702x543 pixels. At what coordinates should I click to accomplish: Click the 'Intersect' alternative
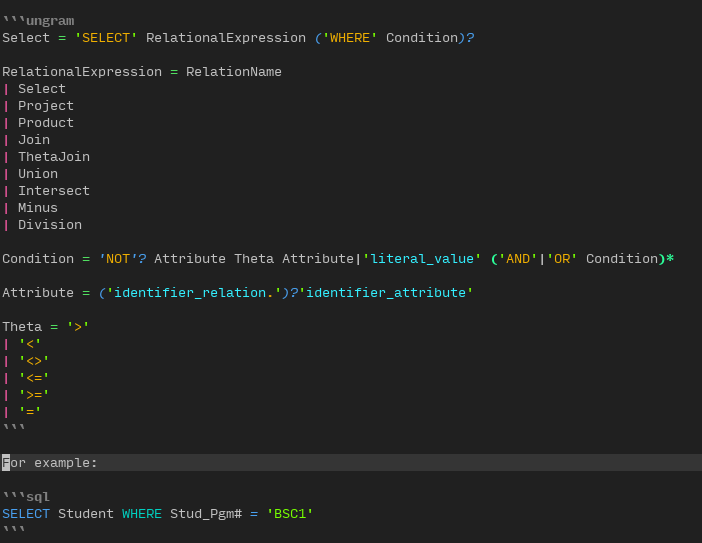(x=54, y=191)
